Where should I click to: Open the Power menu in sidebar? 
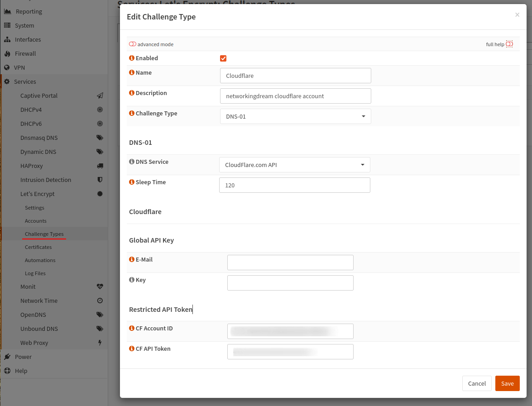point(23,357)
